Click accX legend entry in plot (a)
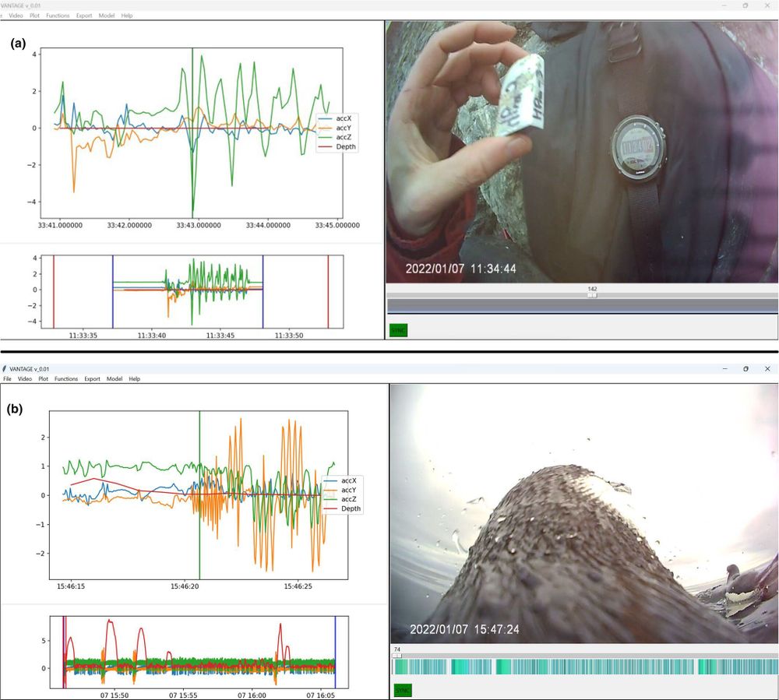Image resolution: width=779 pixels, height=700 pixels. 335,118
